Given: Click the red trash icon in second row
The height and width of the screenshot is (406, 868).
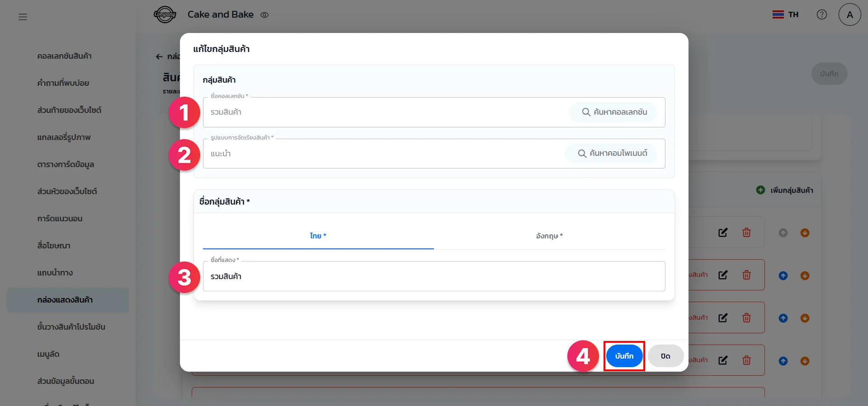Looking at the screenshot, I should pyautogui.click(x=746, y=275).
